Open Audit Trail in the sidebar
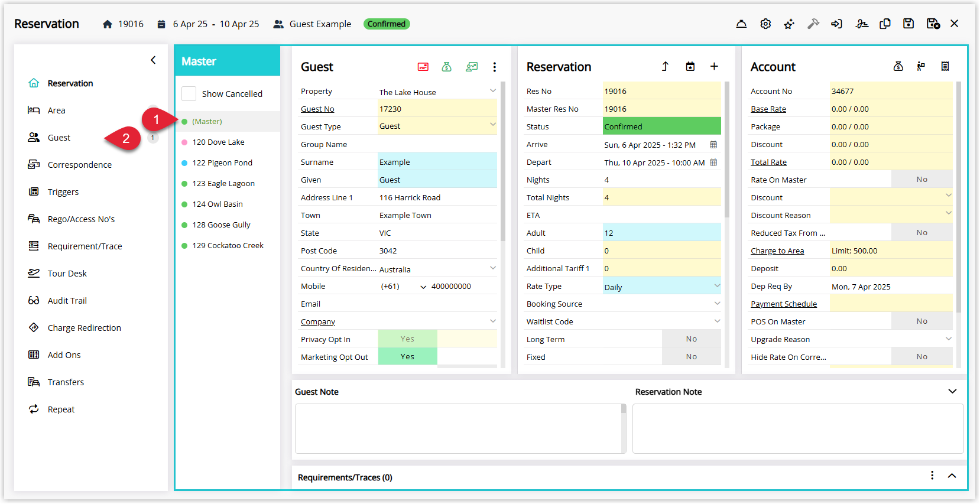Screen dimensions: 980x504 pos(67,301)
